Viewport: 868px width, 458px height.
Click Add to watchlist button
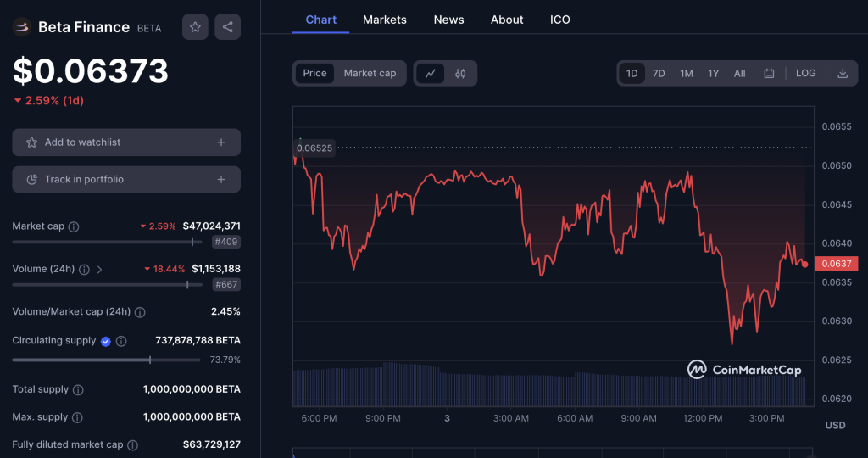point(126,142)
